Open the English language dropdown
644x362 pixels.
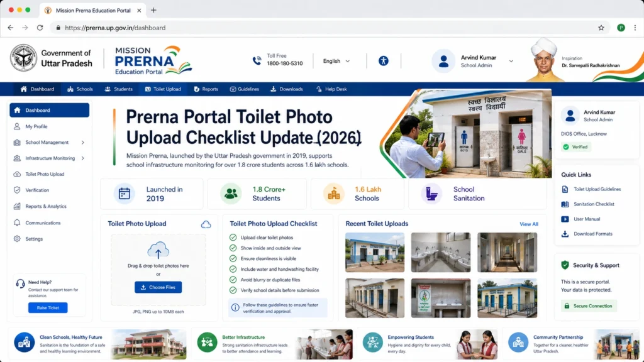336,61
